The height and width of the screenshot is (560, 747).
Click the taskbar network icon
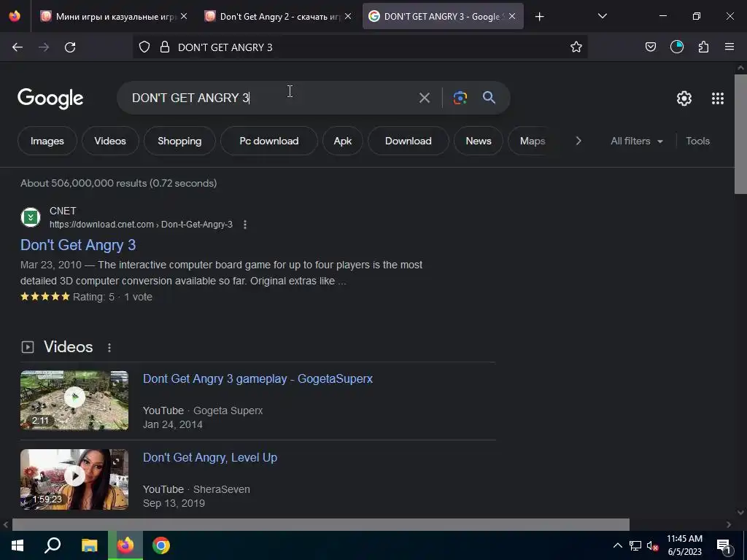[x=635, y=545]
